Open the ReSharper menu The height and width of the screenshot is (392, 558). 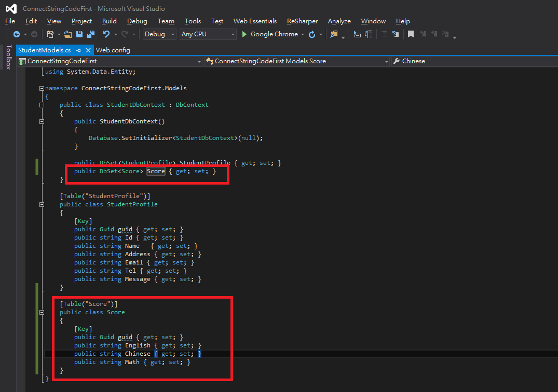302,21
